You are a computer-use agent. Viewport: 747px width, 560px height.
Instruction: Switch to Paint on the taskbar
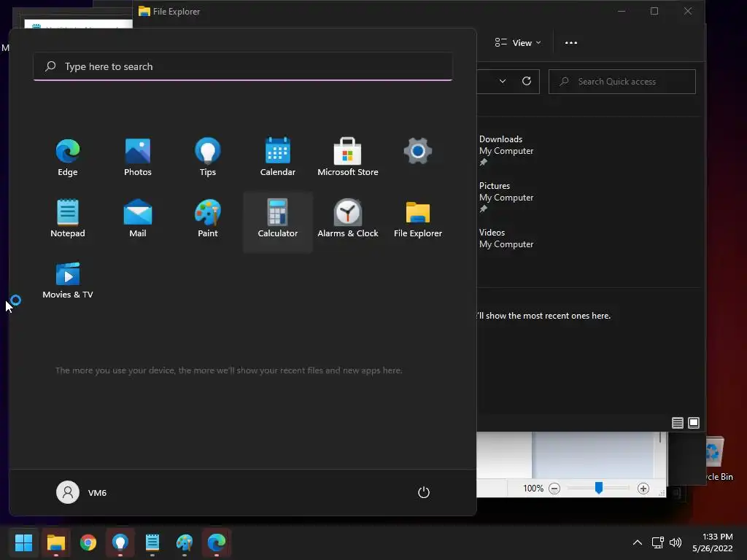[185, 542]
